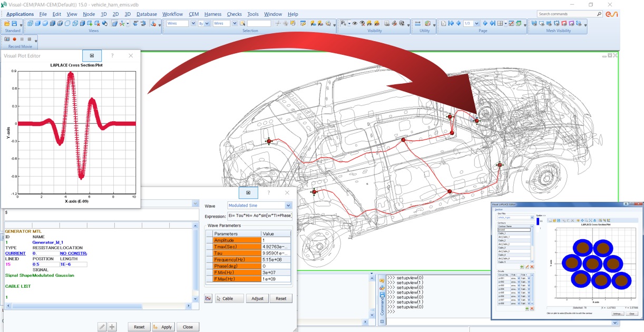Open the second Wires dropdown
The width and height of the screenshot is (644, 332).
pyautogui.click(x=235, y=23)
